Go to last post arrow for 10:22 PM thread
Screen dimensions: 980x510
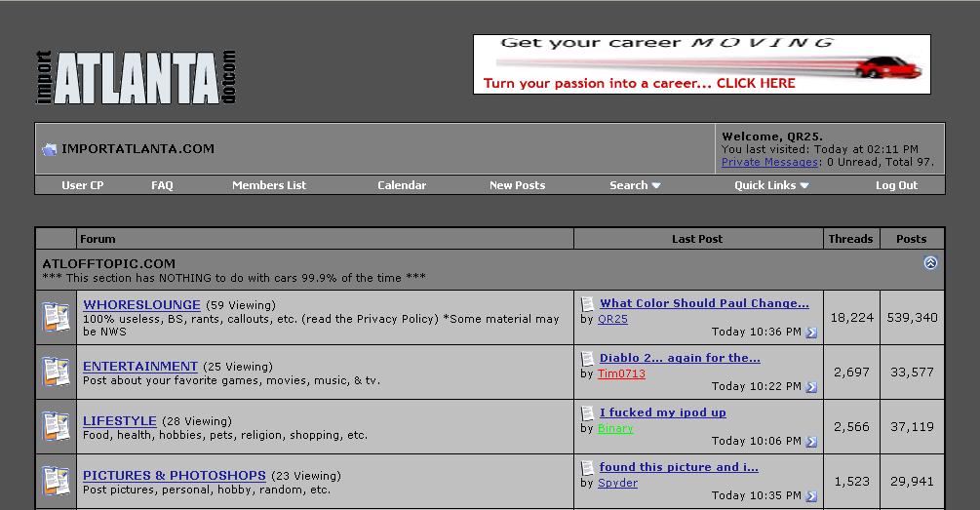[x=811, y=387]
